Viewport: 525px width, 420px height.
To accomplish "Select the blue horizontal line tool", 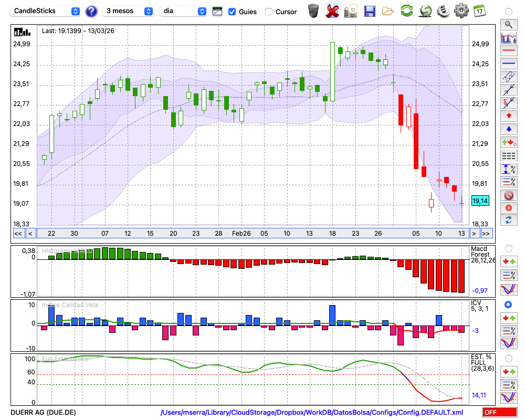I will [509, 64].
